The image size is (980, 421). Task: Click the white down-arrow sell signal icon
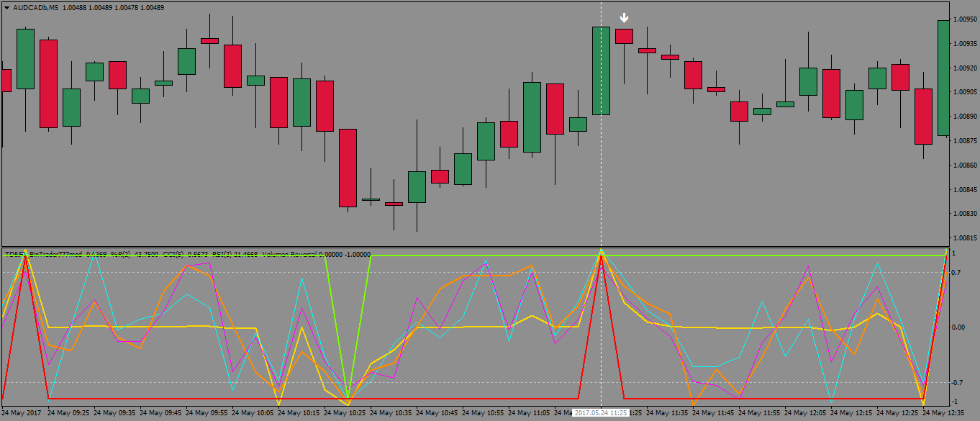click(x=624, y=17)
